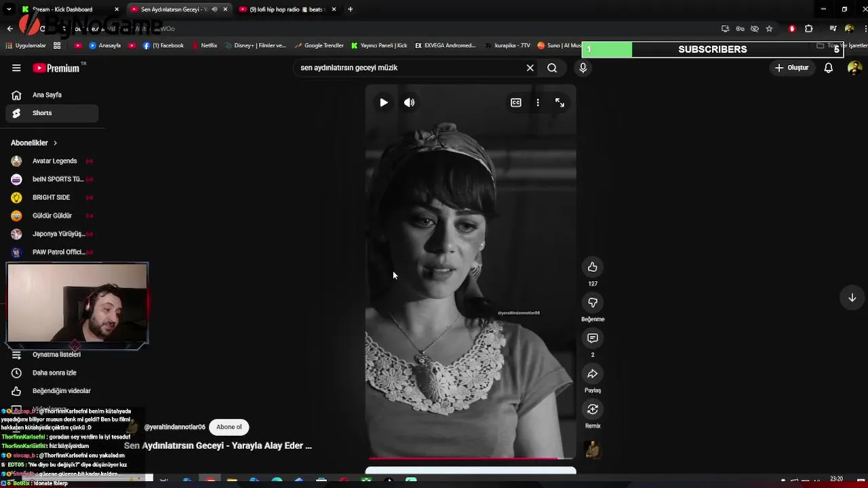The width and height of the screenshot is (868, 488).
Task: Open the YouTube hamburger guide menu
Action: [16, 68]
